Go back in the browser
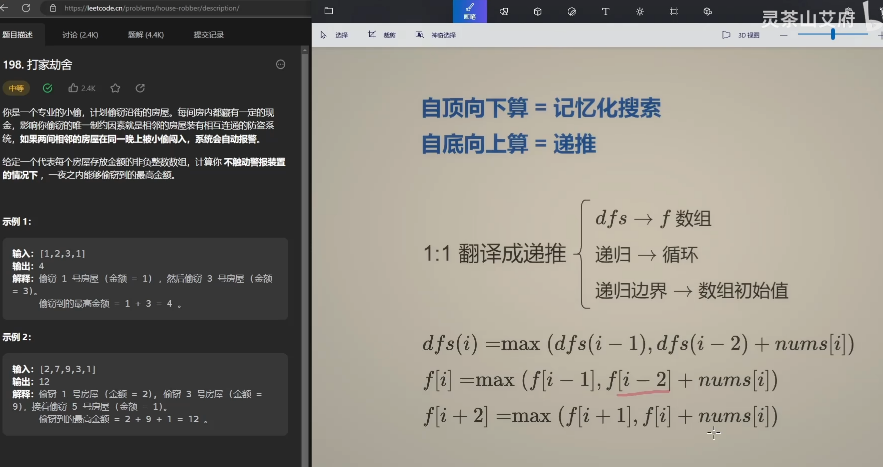This screenshot has width=883, height=467. coord(5,8)
